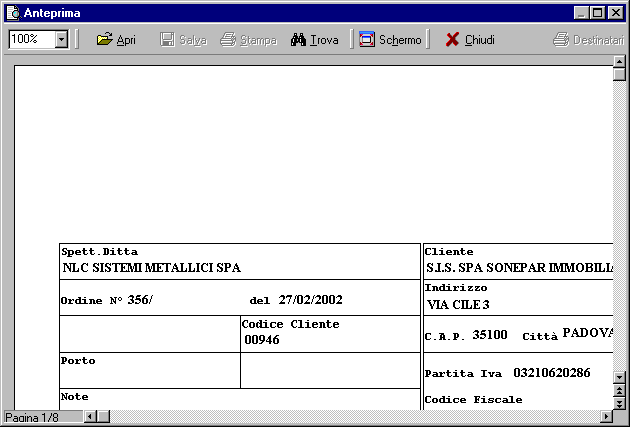Click the Porto field label
The image size is (630, 427).
pyautogui.click(x=78, y=360)
